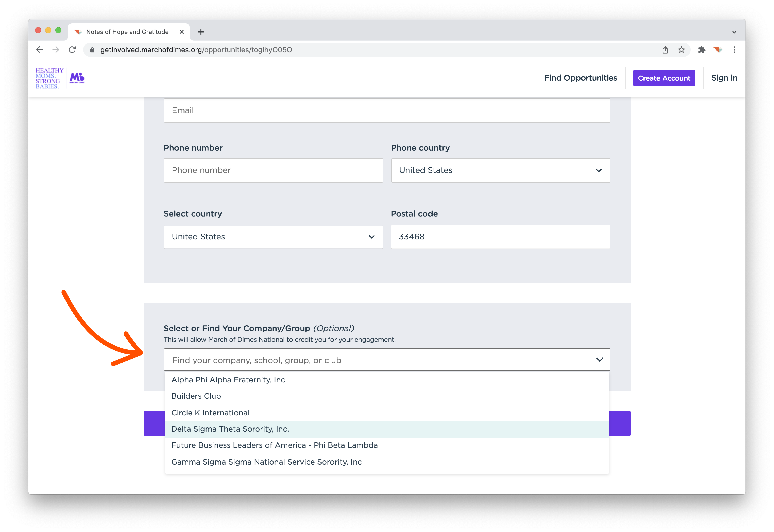Pick Alpha Phi Alpha Fraternity, Inc
The image size is (774, 532).
228,380
